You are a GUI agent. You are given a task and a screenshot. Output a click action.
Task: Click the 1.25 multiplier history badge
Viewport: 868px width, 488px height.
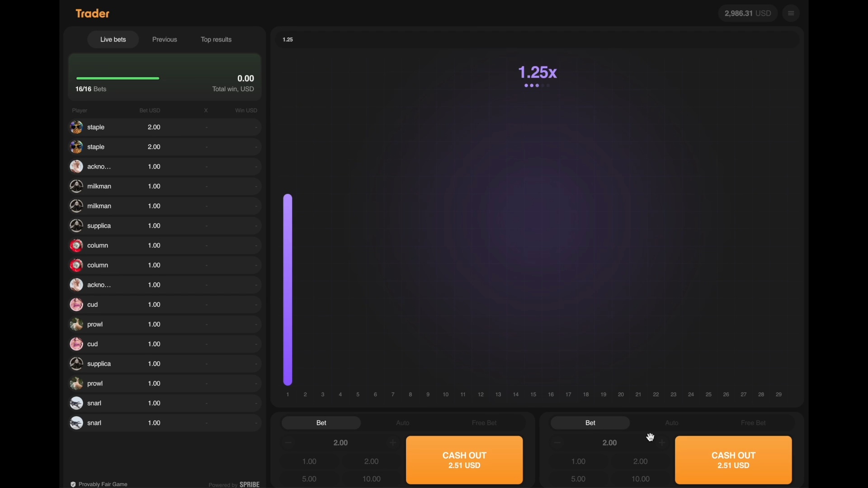[x=288, y=39]
